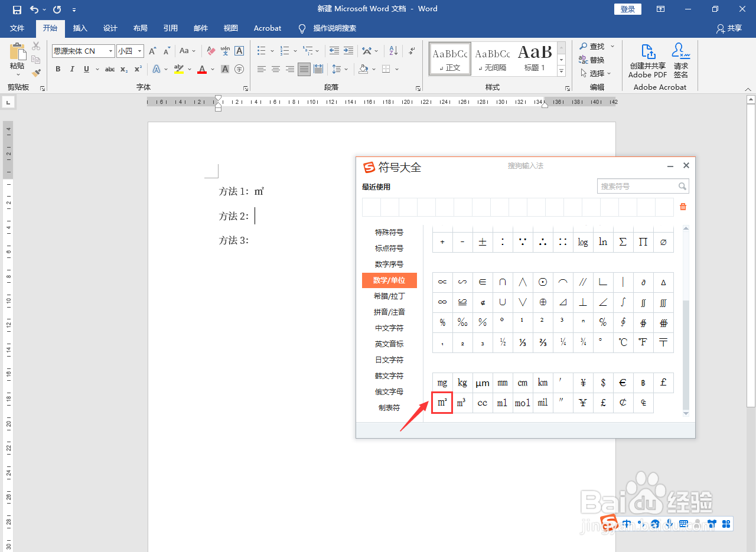The width and height of the screenshot is (756, 552).
Task: Insert the m² symbol from symbol panel
Action: pyautogui.click(x=442, y=403)
